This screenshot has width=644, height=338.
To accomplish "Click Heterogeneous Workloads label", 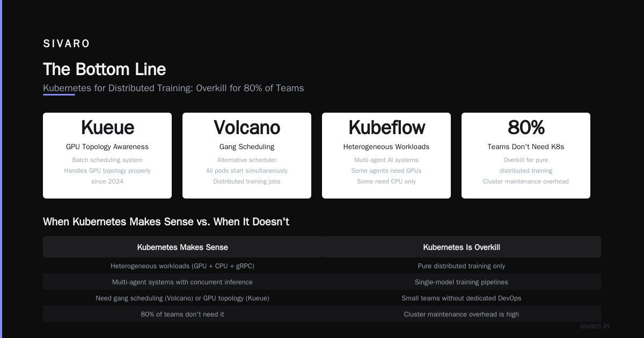I will point(386,146).
